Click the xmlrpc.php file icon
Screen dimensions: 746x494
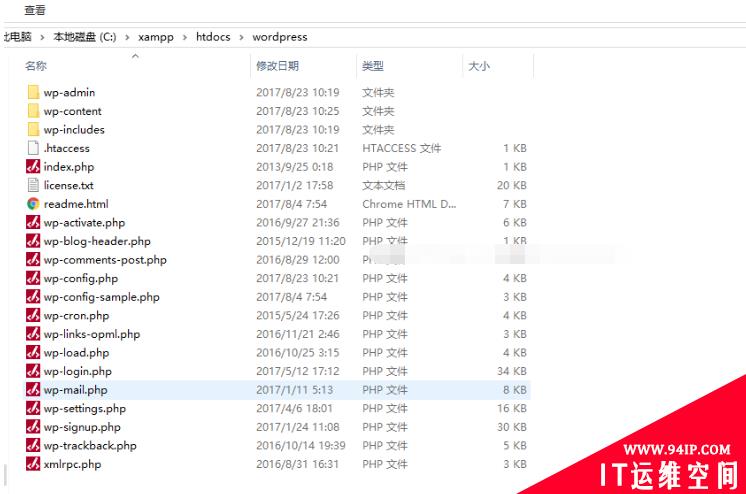[33, 464]
